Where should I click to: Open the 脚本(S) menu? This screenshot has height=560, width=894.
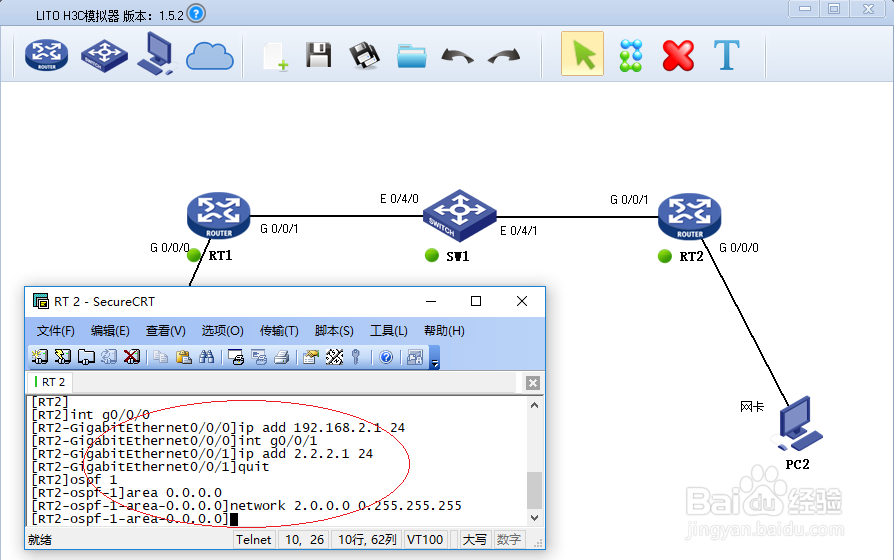pyautogui.click(x=334, y=331)
